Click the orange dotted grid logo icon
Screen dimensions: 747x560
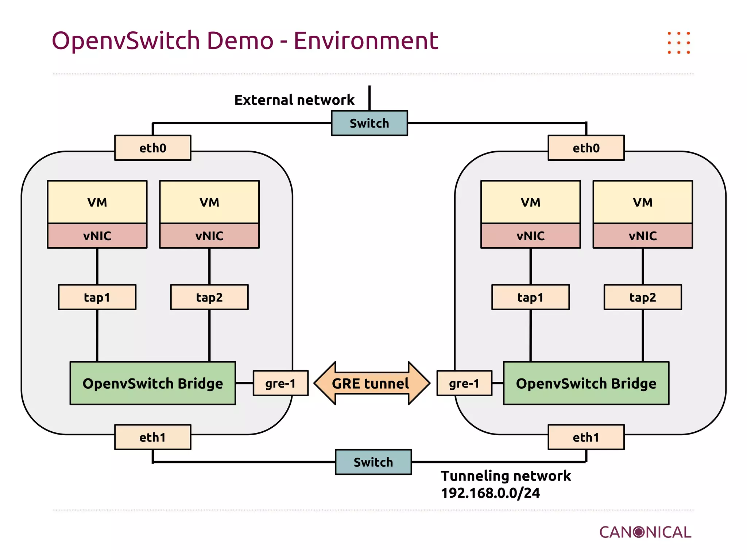coord(678,43)
